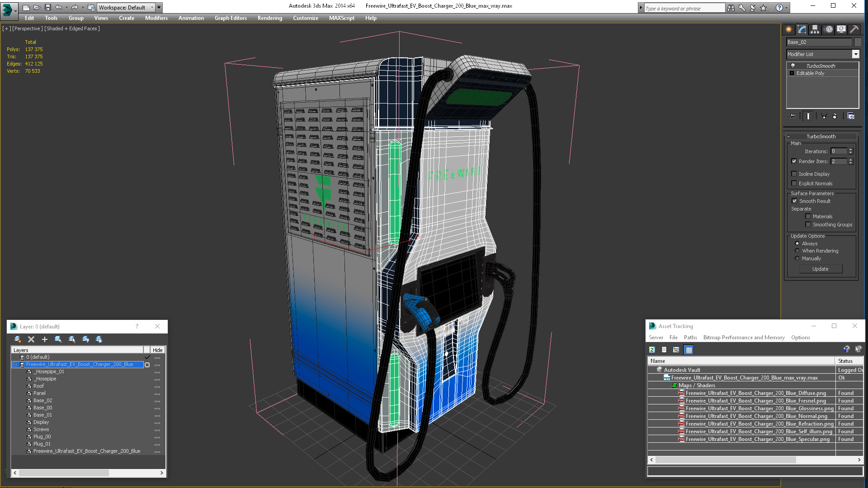Click Highlight Selected Objects' Layers icon
The height and width of the screenshot is (488, 868).
click(x=72, y=339)
